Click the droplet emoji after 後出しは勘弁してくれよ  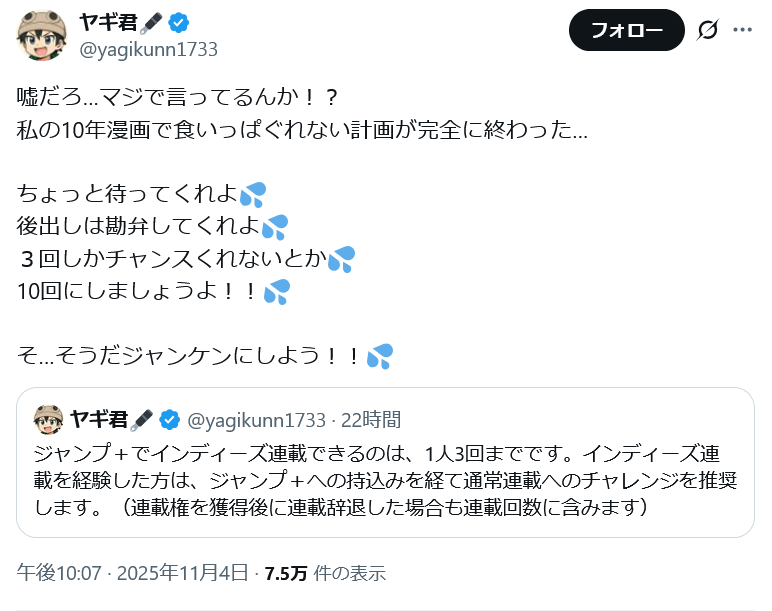(x=274, y=227)
